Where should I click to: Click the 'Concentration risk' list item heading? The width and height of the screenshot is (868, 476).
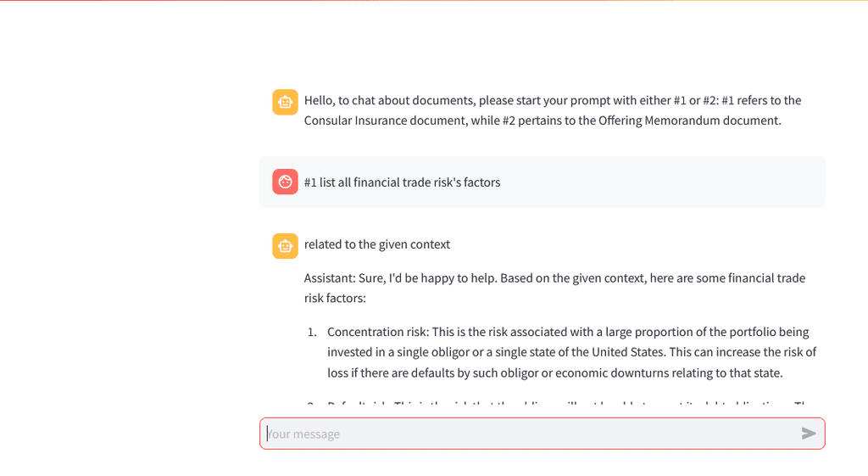tap(377, 332)
